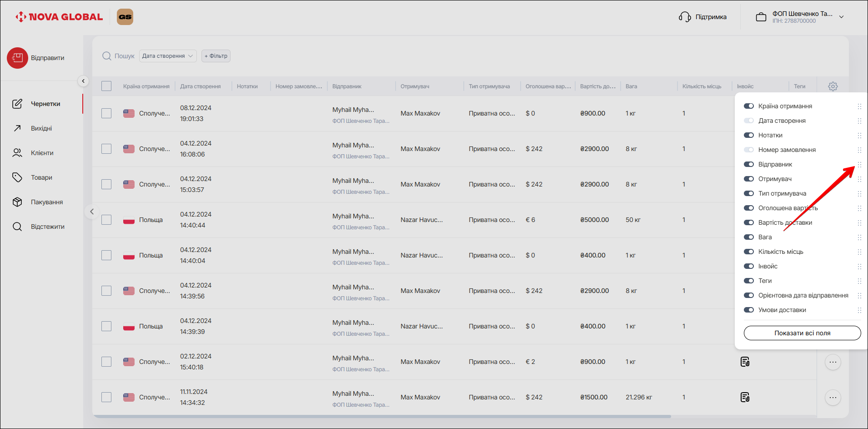Open the Дата створення sort dropdown
The height and width of the screenshot is (429, 868).
tap(168, 56)
